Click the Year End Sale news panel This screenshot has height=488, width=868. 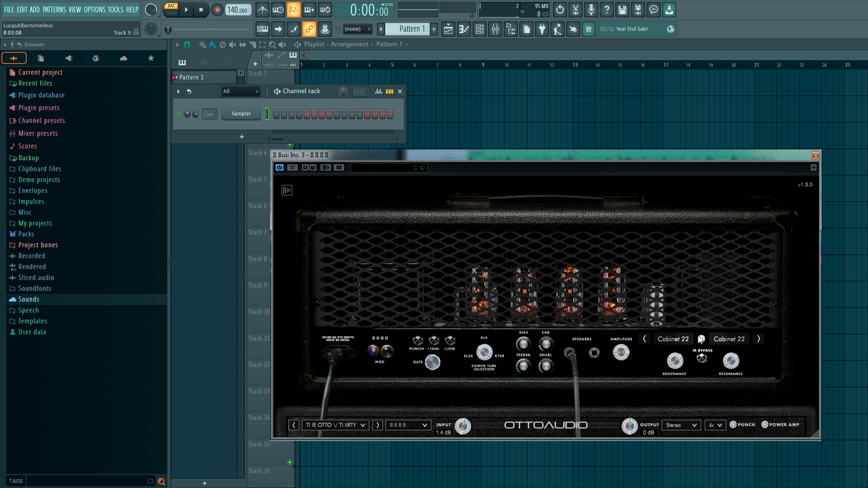pyautogui.click(x=637, y=29)
